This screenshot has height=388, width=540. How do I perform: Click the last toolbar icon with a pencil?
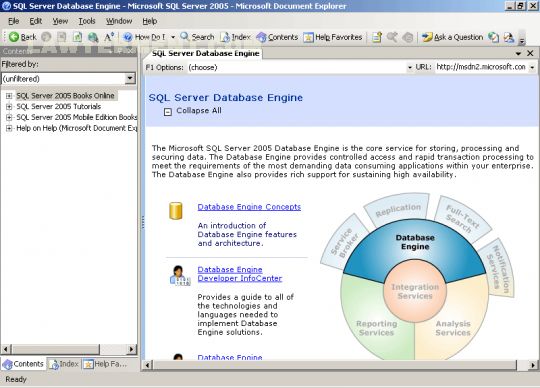[509, 37]
